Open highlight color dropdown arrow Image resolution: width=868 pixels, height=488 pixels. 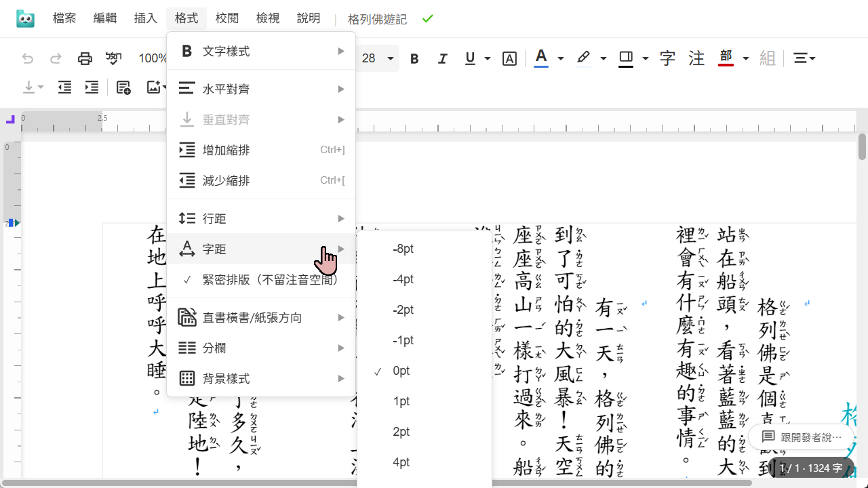tap(603, 59)
